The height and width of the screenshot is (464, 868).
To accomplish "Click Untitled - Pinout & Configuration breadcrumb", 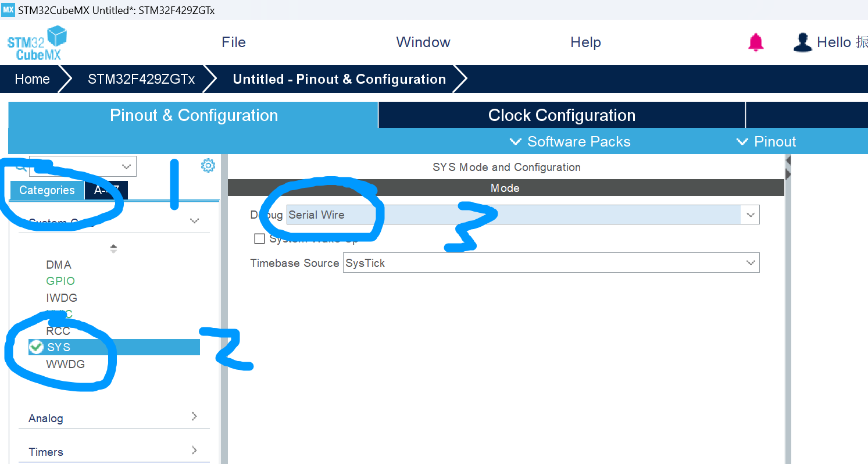I will pos(340,79).
